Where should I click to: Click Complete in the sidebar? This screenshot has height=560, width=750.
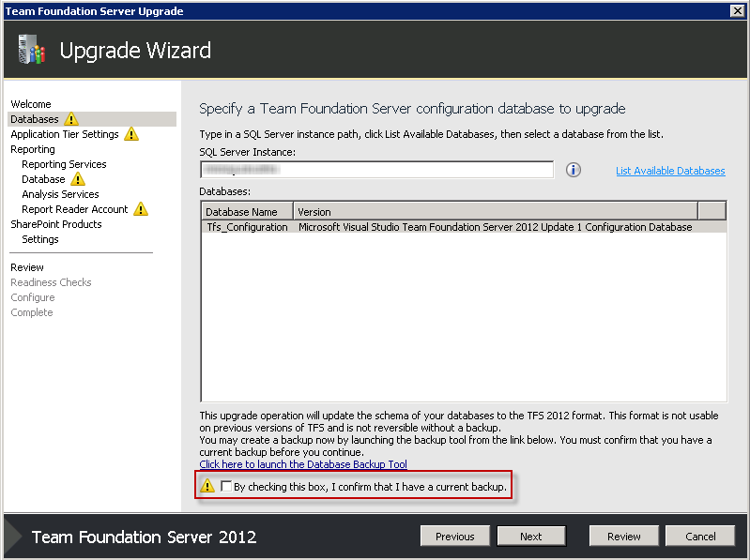(x=32, y=312)
